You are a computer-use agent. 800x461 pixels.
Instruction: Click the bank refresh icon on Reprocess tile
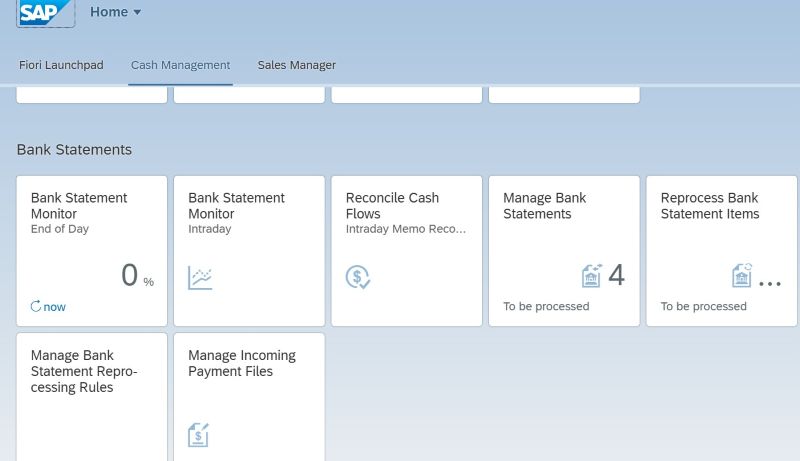tap(742, 275)
